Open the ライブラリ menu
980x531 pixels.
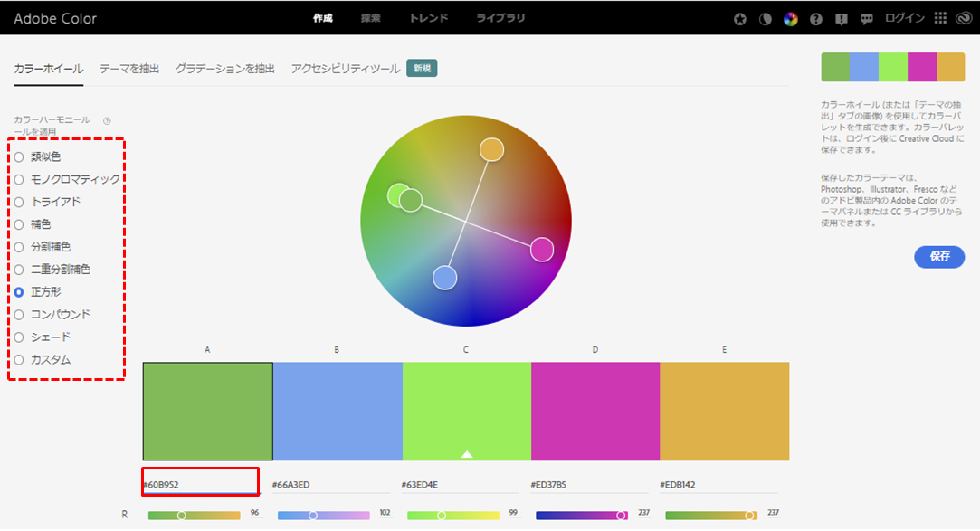500,18
